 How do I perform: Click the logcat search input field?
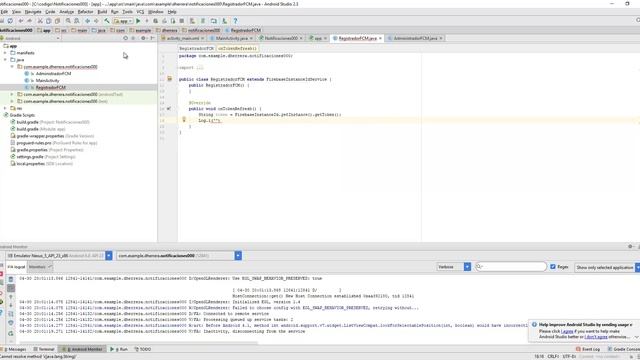[511, 267]
